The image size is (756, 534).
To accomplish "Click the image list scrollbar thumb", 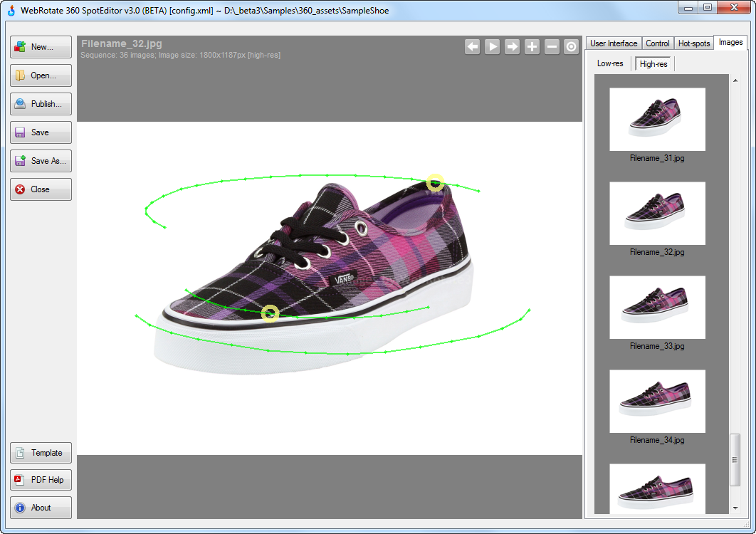I will click(735, 460).
